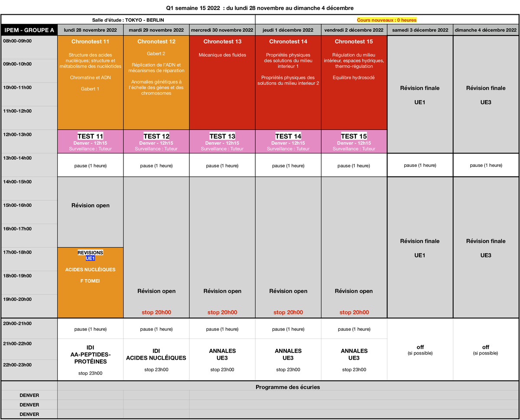Image resolution: width=520 pixels, height=420 pixels.
Task: Click the blue-highlighted "UE1" label
Action: click(91, 258)
